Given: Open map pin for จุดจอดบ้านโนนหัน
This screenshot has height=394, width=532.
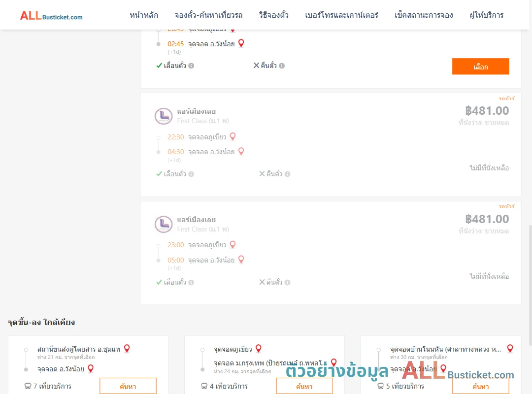Looking at the screenshot, I should click(510, 349).
